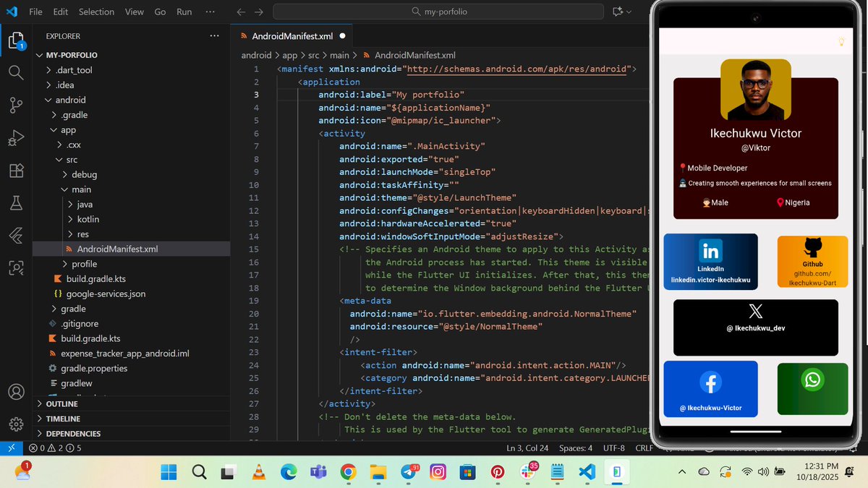
Task: Open Run and Debug view
Action: point(16,138)
